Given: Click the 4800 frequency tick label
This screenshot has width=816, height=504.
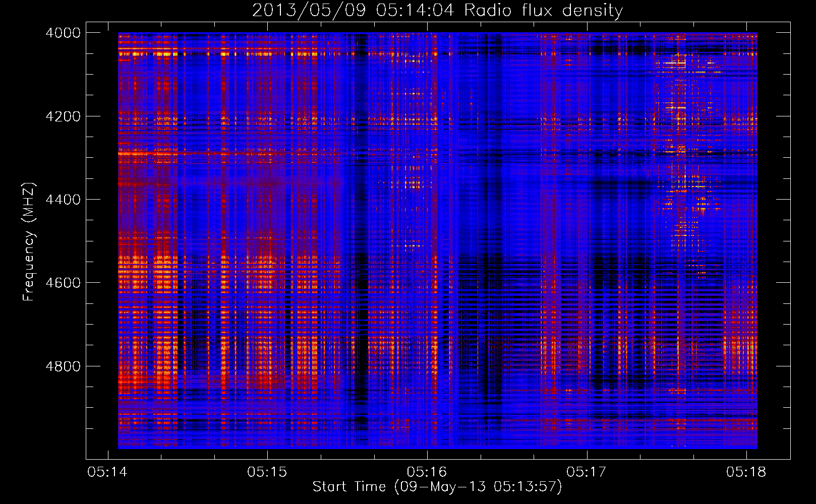Looking at the screenshot, I should 63,366.
